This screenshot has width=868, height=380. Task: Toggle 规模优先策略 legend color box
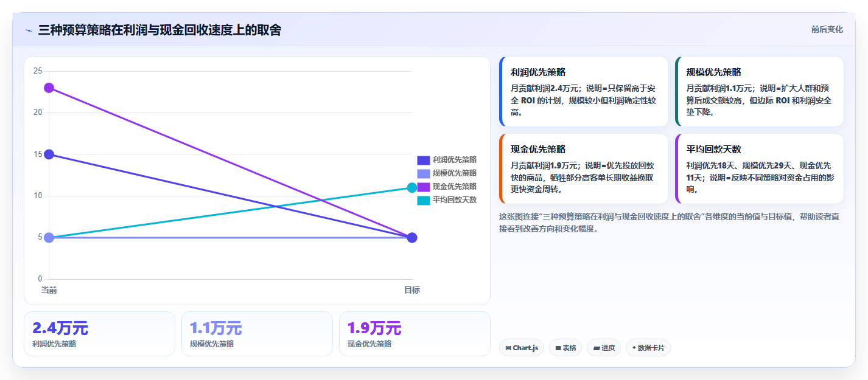(424, 173)
